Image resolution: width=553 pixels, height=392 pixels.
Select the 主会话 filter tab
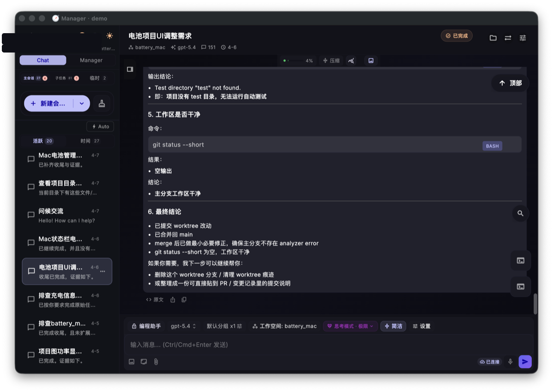[35, 78]
